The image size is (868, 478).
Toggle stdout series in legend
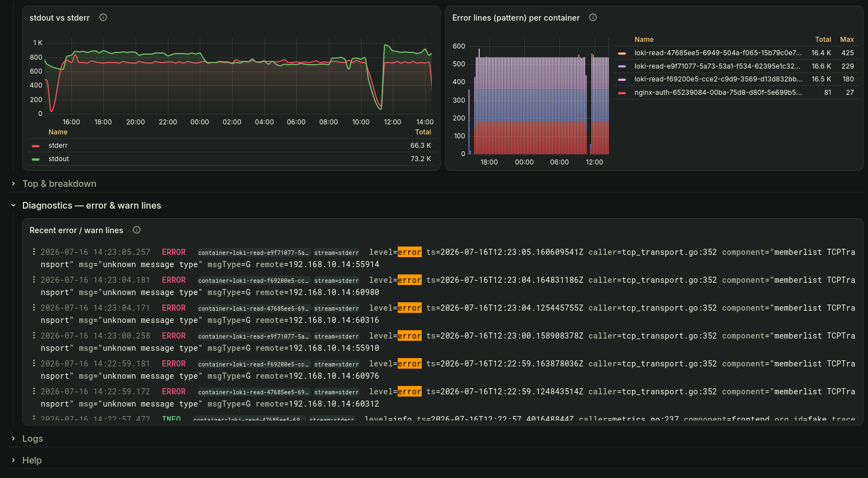(x=59, y=159)
